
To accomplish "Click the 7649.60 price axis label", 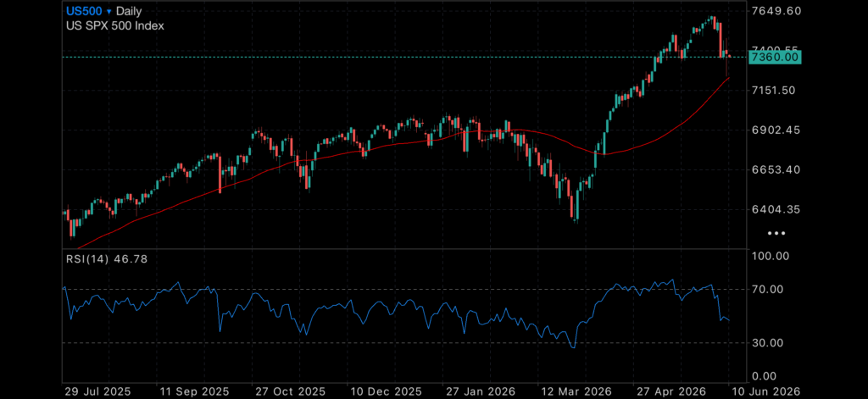I will 778,10.
